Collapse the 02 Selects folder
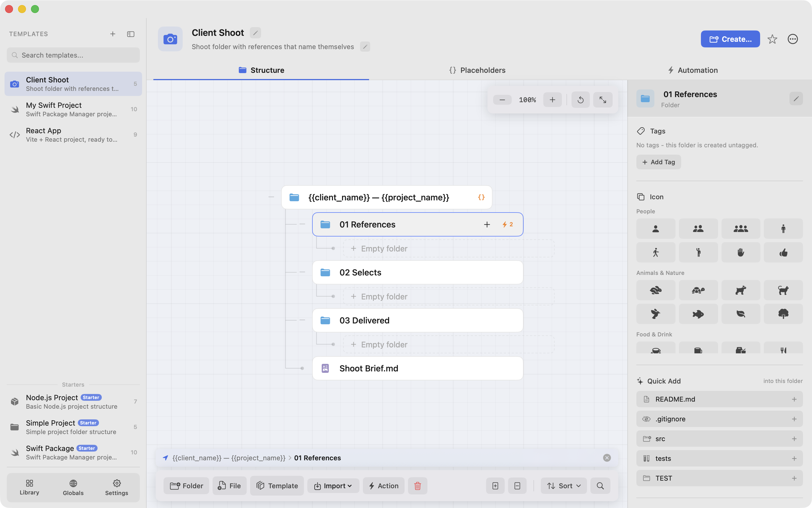Screen dimensions: 812x508 click(302, 272)
